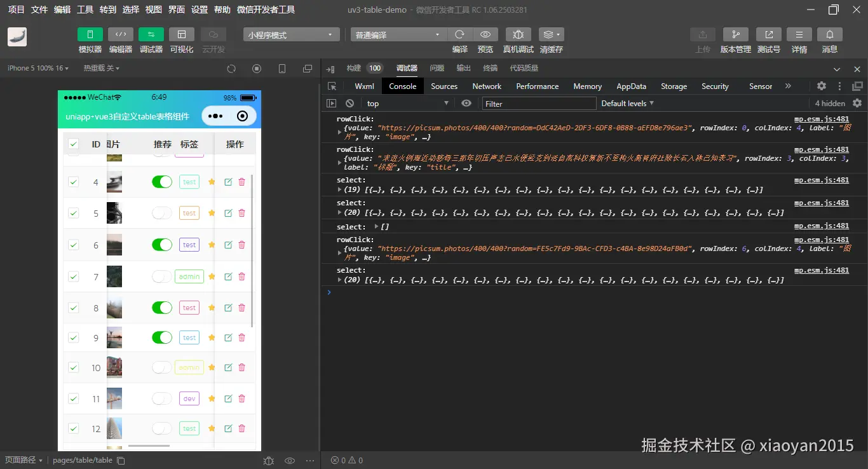Open the 小程序模式 mode dropdown
Viewport: 868px width, 469px height.
click(x=291, y=35)
